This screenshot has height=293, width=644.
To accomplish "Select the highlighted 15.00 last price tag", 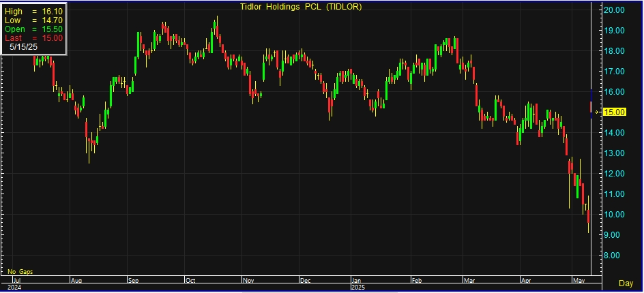I will point(615,112).
